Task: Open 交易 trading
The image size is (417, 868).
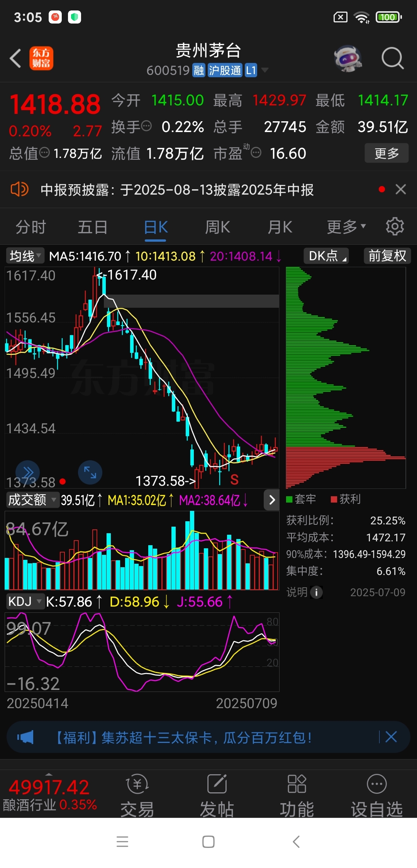Action: point(137,796)
